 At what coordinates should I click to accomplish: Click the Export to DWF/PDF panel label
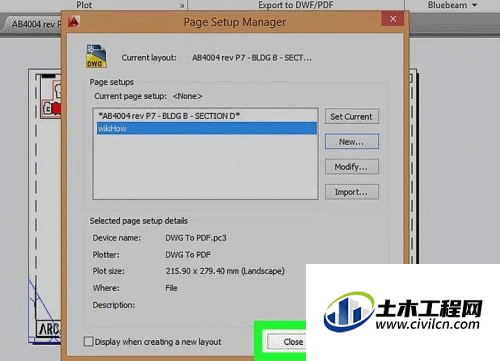tap(296, 5)
